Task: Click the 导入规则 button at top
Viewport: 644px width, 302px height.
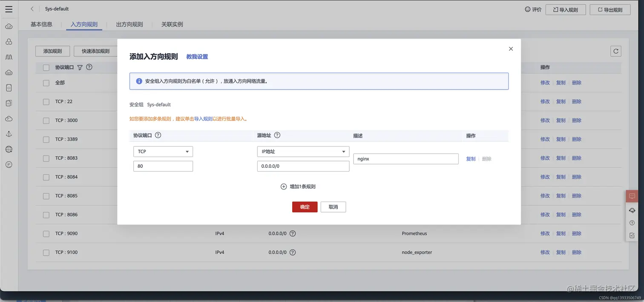Action: pyautogui.click(x=566, y=9)
